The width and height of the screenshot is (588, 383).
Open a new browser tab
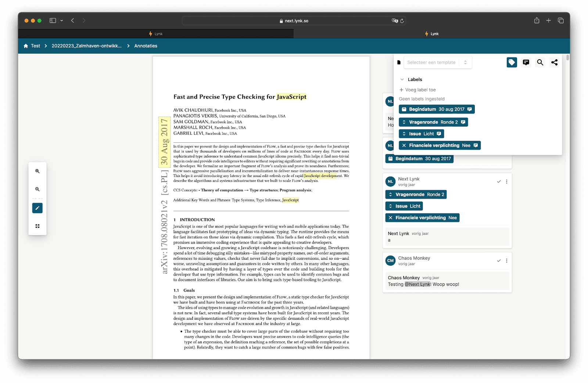point(548,21)
